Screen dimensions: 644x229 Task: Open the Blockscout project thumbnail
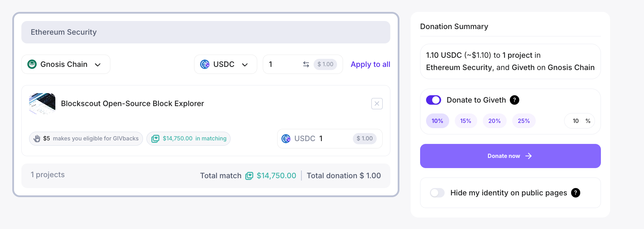[x=42, y=104]
